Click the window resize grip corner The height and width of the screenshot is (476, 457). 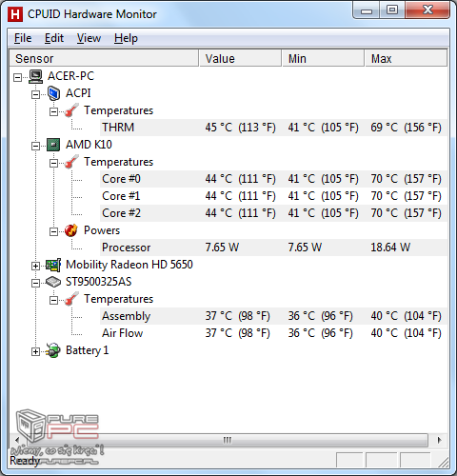pos(443,462)
